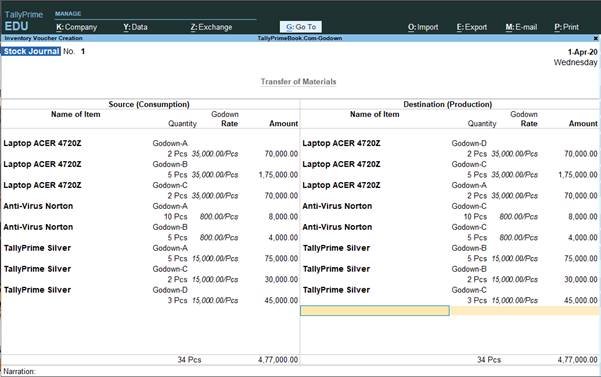Click source amount 45,000.00

click(281, 300)
